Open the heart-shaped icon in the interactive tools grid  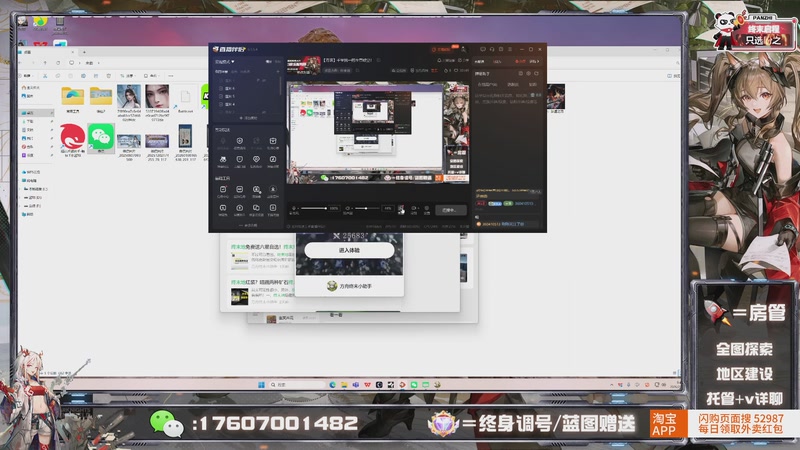coord(256,159)
